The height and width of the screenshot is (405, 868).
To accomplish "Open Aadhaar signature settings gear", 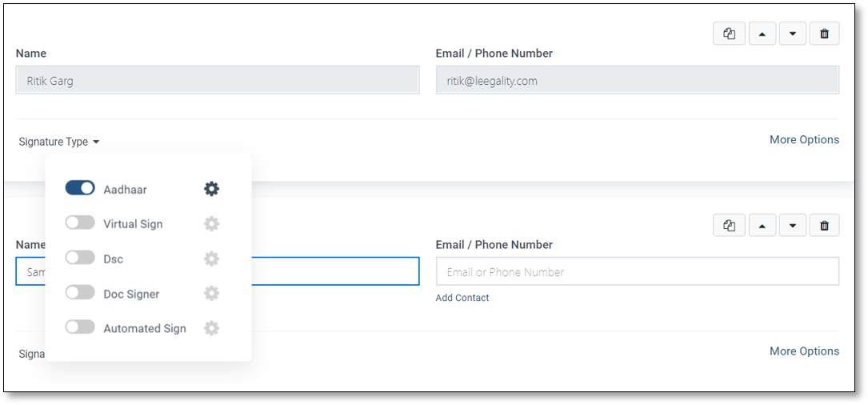I will tap(211, 189).
